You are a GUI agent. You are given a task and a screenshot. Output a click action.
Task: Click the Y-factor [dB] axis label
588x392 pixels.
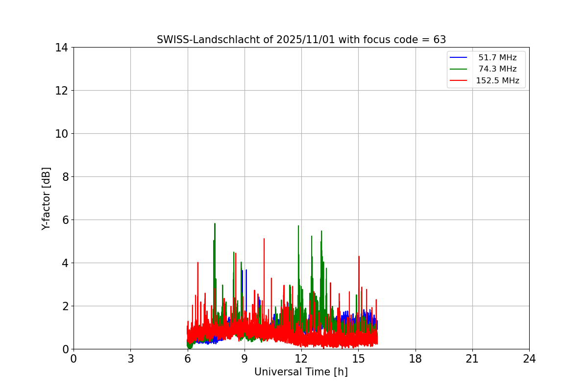47,198
